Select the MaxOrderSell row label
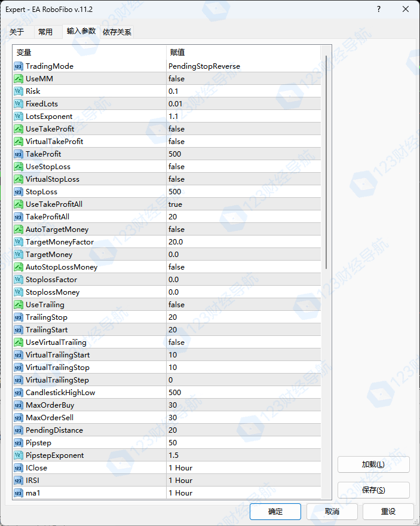 [x=50, y=418]
